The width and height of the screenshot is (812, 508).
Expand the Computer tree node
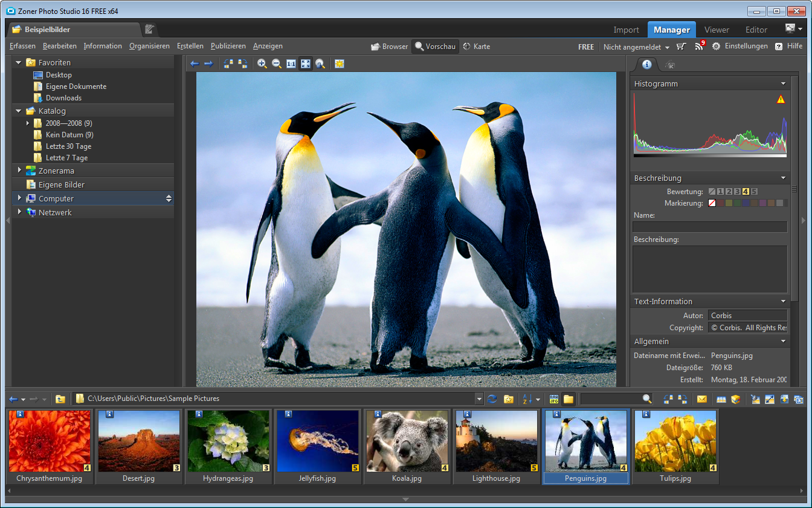click(19, 198)
